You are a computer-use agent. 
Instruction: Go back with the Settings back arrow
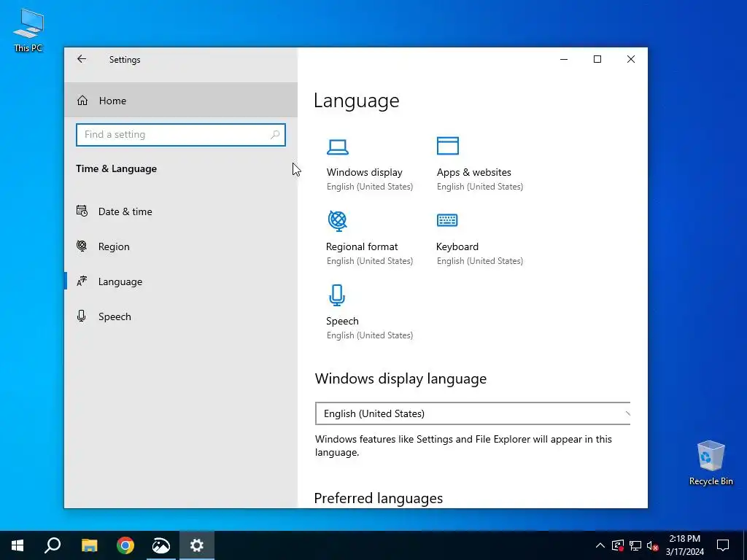point(82,59)
